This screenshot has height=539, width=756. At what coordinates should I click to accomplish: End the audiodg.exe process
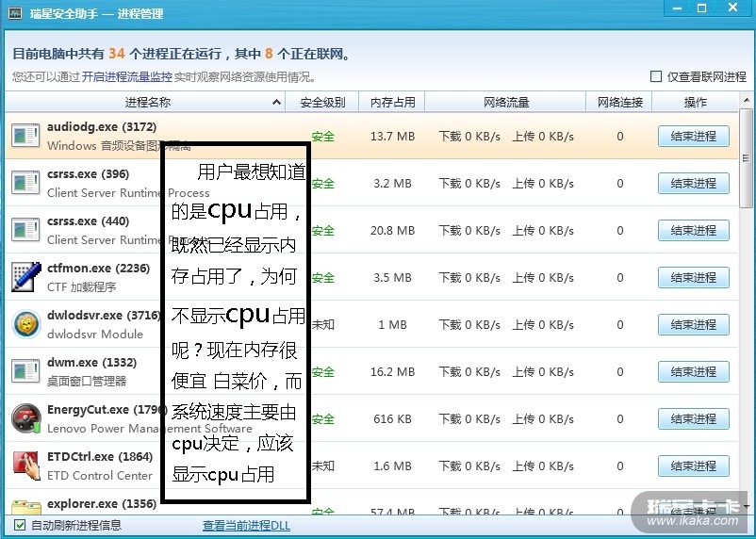pyautogui.click(x=694, y=137)
